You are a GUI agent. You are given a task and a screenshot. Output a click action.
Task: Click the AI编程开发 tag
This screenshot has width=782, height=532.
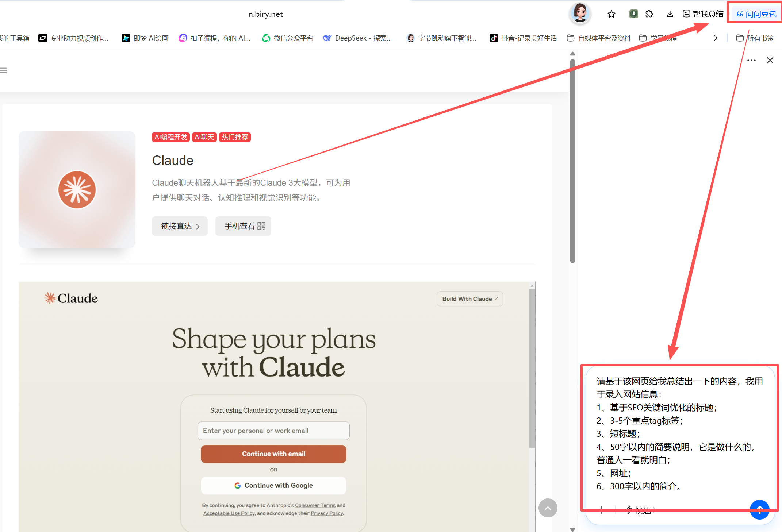click(x=170, y=137)
